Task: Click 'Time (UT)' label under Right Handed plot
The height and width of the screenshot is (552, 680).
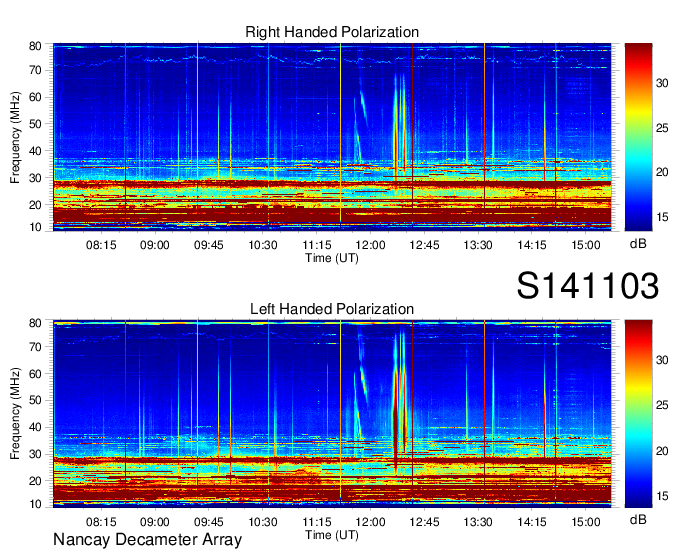Action: [332, 258]
